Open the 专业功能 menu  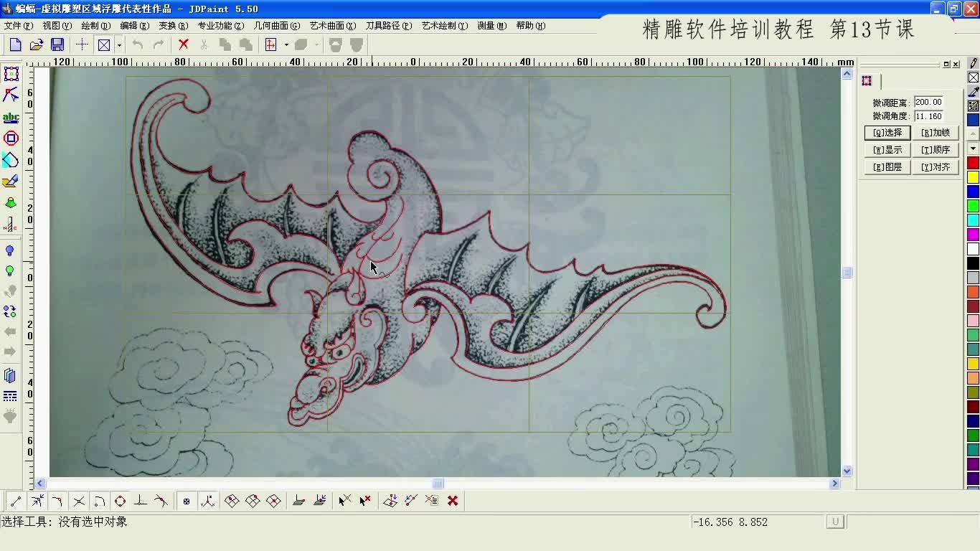tap(221, 25)
